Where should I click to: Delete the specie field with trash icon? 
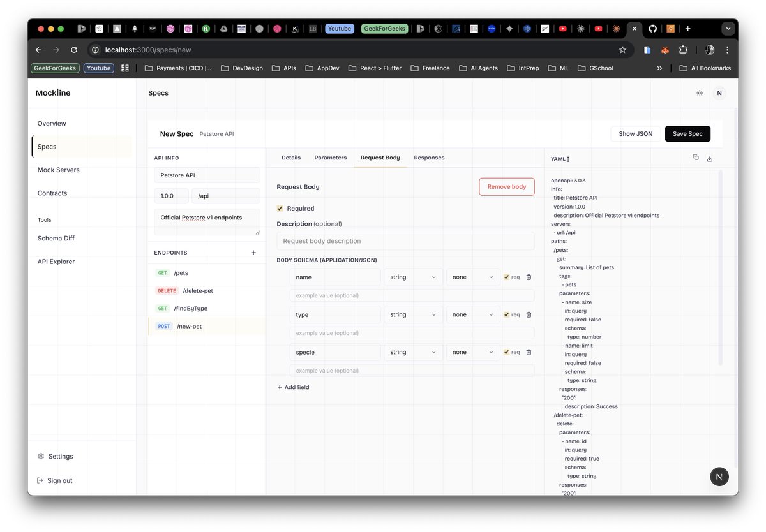pyautogui.click(x=529, y=352)
